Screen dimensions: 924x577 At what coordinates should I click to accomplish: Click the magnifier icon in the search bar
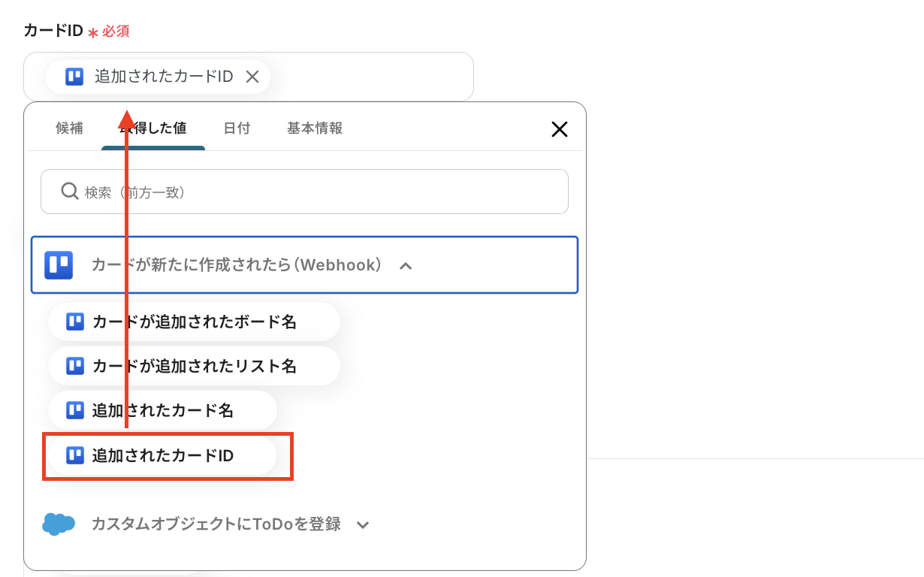69,191
